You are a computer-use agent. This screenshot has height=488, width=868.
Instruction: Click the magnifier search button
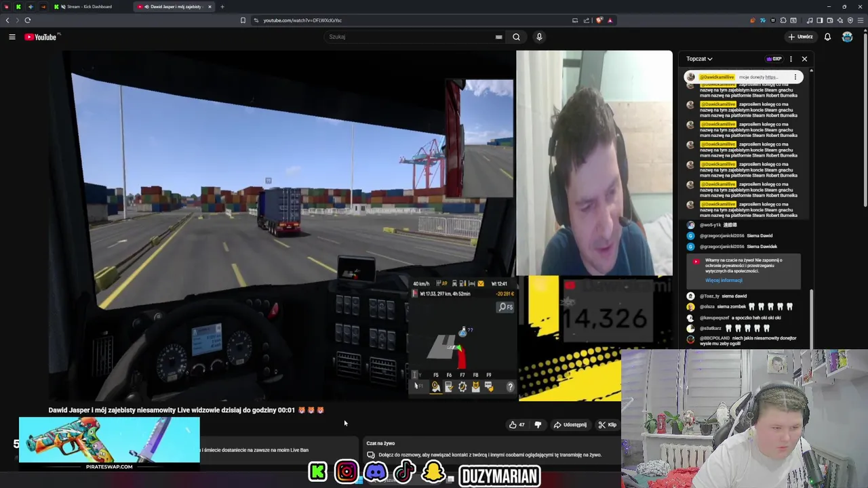click(516, 37)
